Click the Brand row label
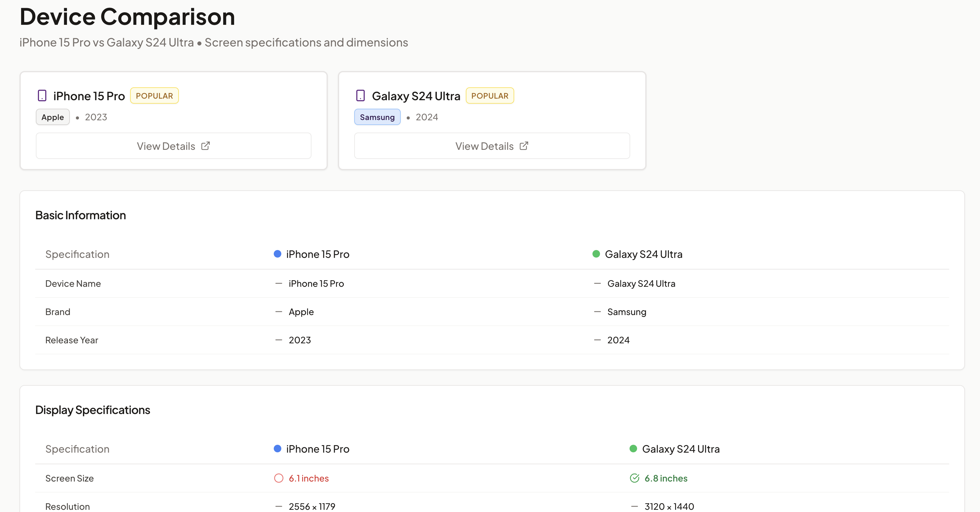Screen dimensions: 980x512 58,312
